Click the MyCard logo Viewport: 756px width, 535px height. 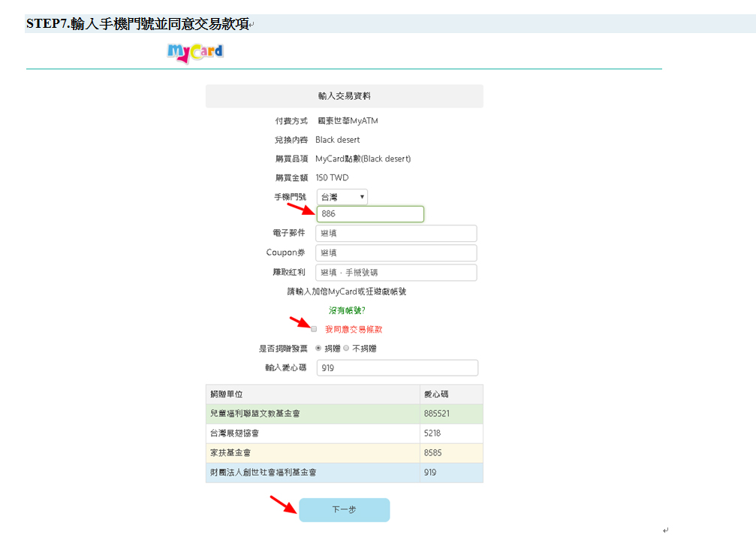coord(194,53)
